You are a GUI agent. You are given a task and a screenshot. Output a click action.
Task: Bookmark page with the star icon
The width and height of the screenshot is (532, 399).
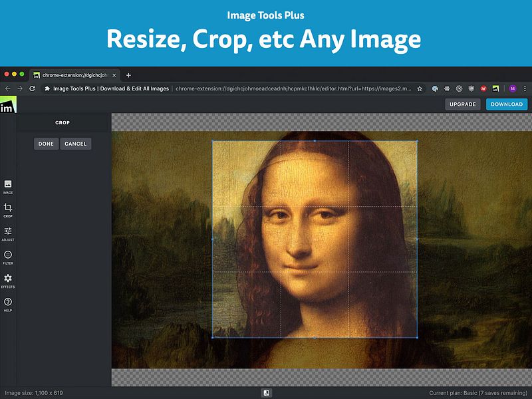click(x=420, y=88)
